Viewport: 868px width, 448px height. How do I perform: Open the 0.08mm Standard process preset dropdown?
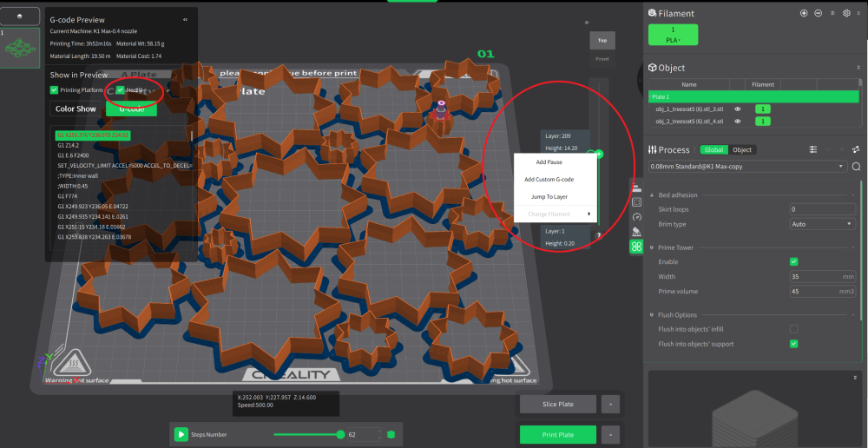748,166
